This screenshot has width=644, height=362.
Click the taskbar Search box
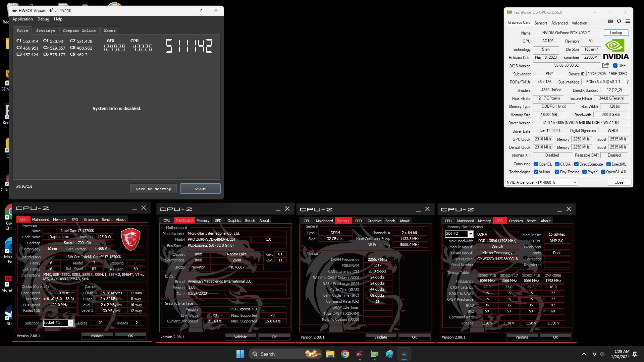pyautogui.click(x=285, y=354)
